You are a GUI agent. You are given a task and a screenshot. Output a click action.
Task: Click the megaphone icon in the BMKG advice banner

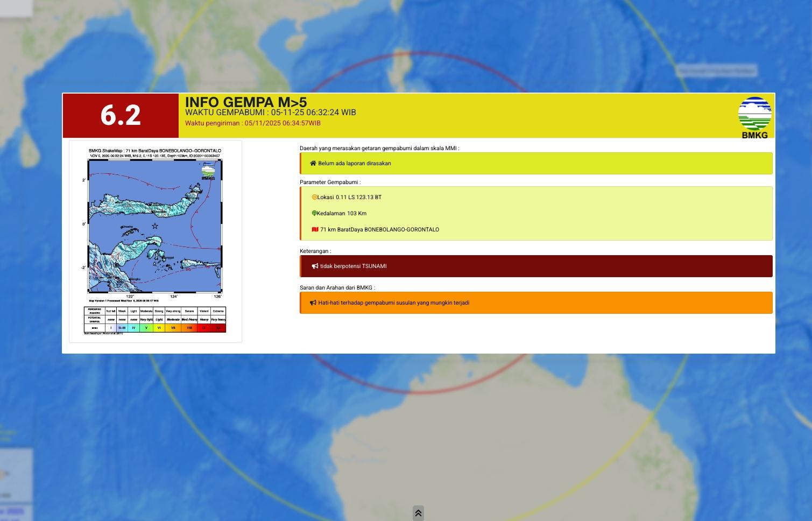coord(313,302)
